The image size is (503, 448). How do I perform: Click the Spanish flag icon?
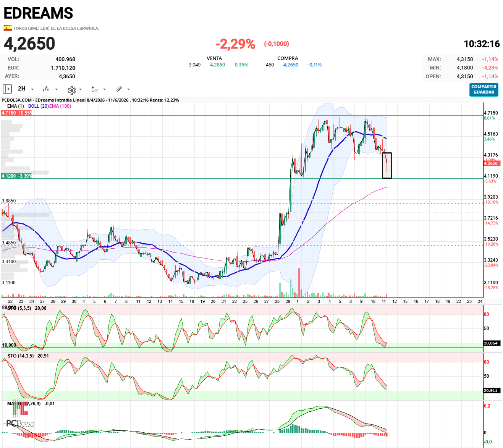point(8,28)
